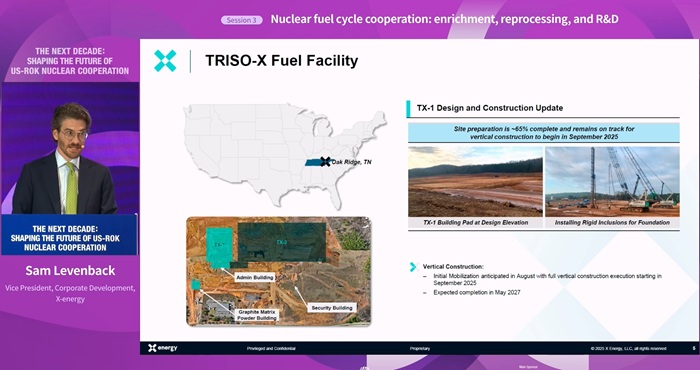Click the Installing Rigid Inclusions for Foundation caption
This screenshot has height=370, width=700.
click(612, 222)
